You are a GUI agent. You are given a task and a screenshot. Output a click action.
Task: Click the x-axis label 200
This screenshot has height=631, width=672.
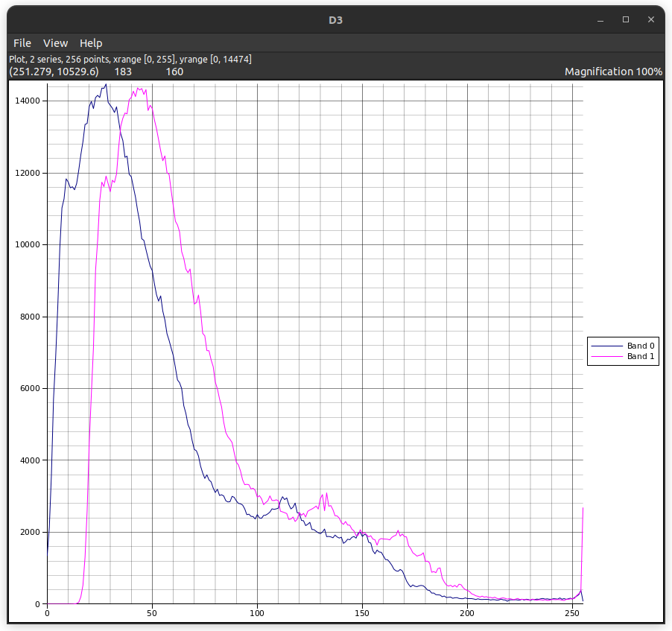(467, 613)
